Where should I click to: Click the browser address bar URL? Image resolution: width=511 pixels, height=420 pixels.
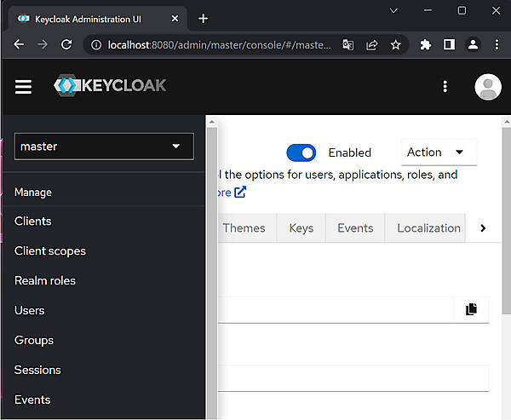coord(219,44)
